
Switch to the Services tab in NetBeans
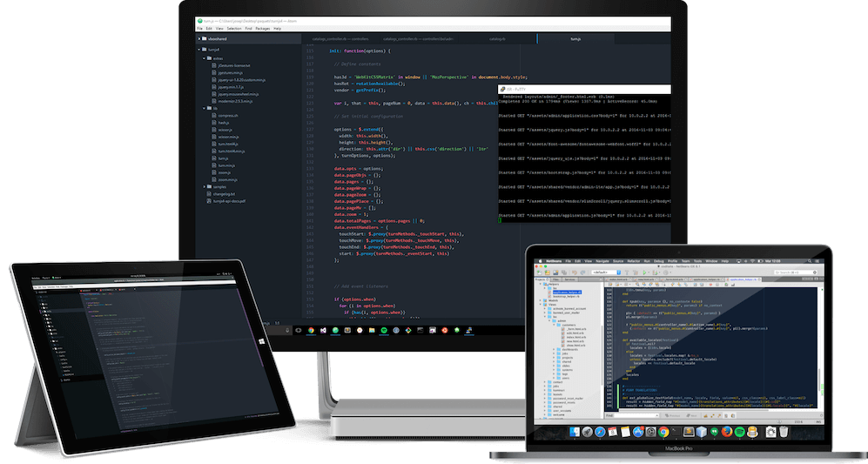tap(569, 279)
